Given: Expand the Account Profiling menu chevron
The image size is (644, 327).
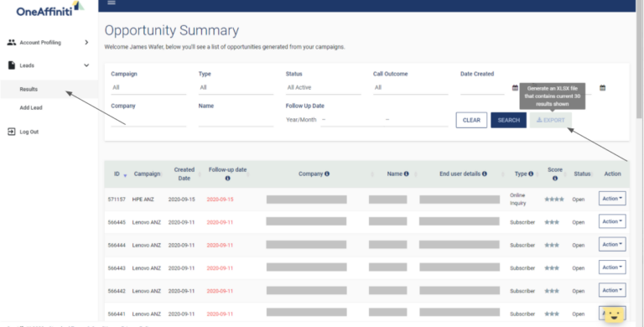Looking at the screenshot, I should point(86,42).
